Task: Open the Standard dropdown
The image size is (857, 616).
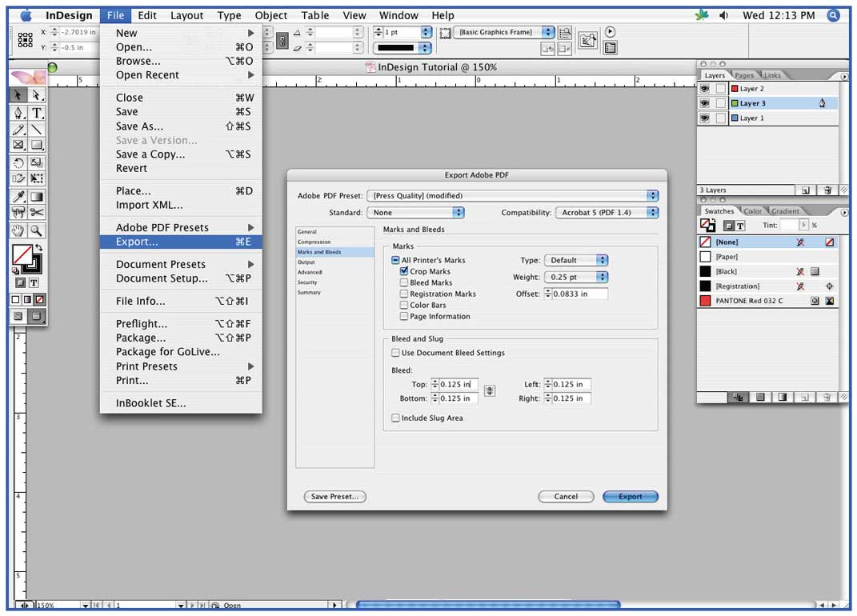Action: (415, 213)
